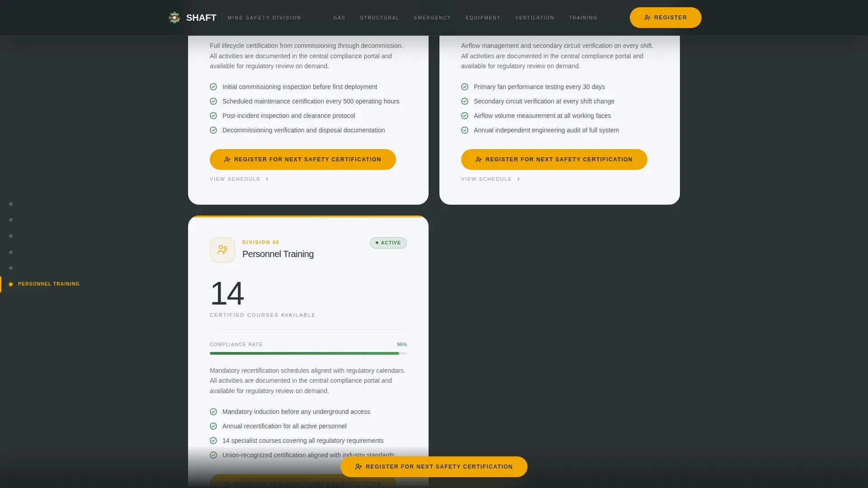868x488 pixels.
Task: Select the second side navigation dot
Action: point(11,220)
